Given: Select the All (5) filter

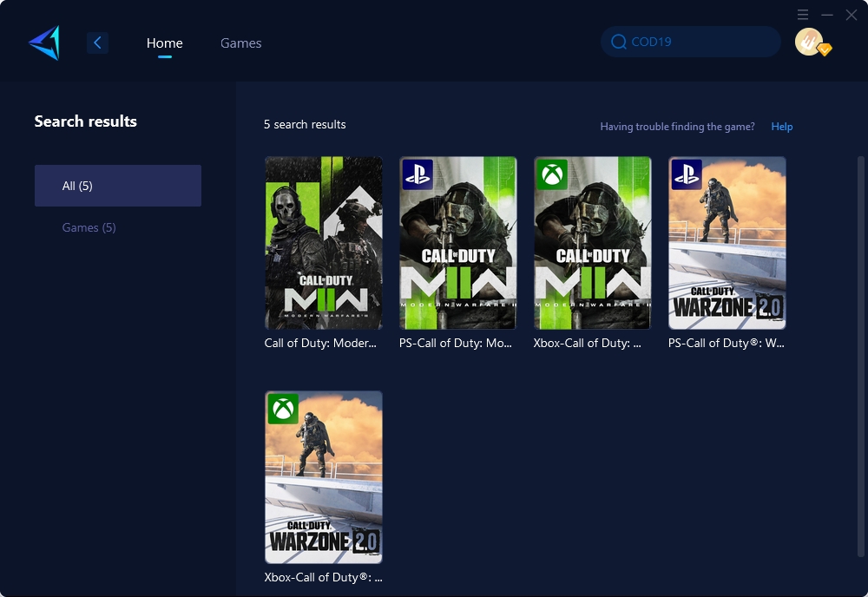Looking at the screenshot, I should click(x=118, y=186).
